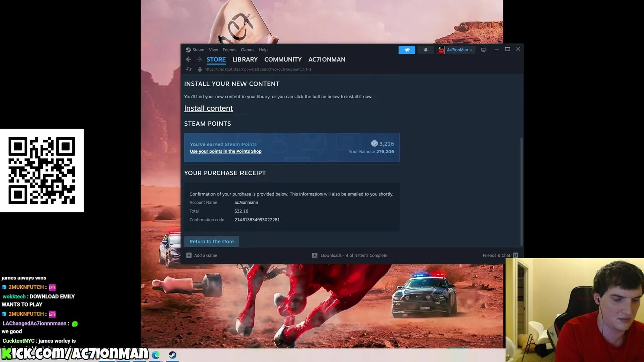Switch to the LIBRARY tab

(x=245, y=59)
